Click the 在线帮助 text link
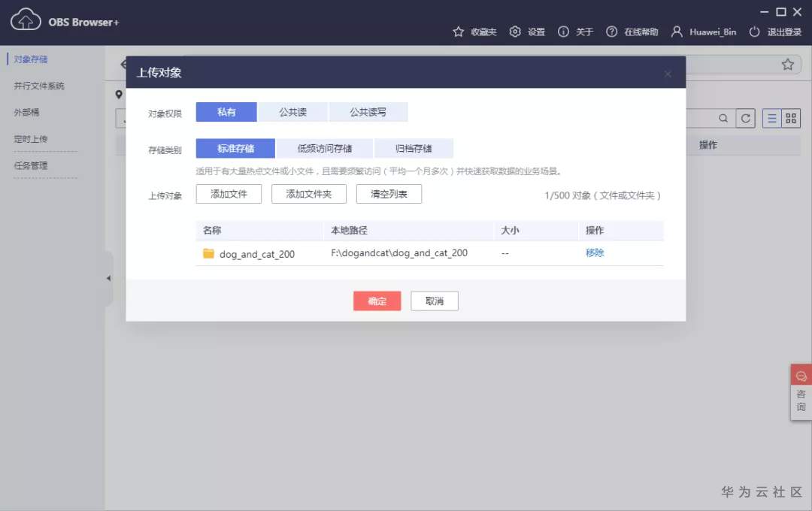This screenshot has height=511, width=812. (x=641, y=32)
